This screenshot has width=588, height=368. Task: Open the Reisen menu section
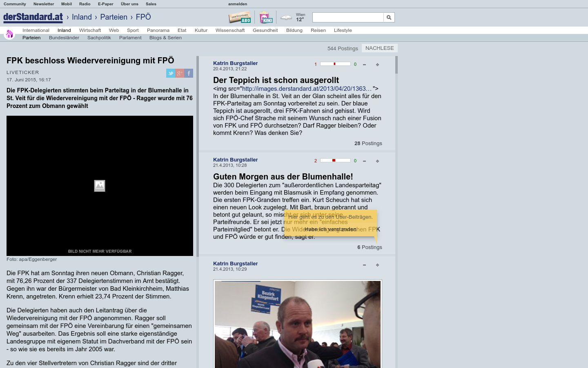(x=318, y=30)
